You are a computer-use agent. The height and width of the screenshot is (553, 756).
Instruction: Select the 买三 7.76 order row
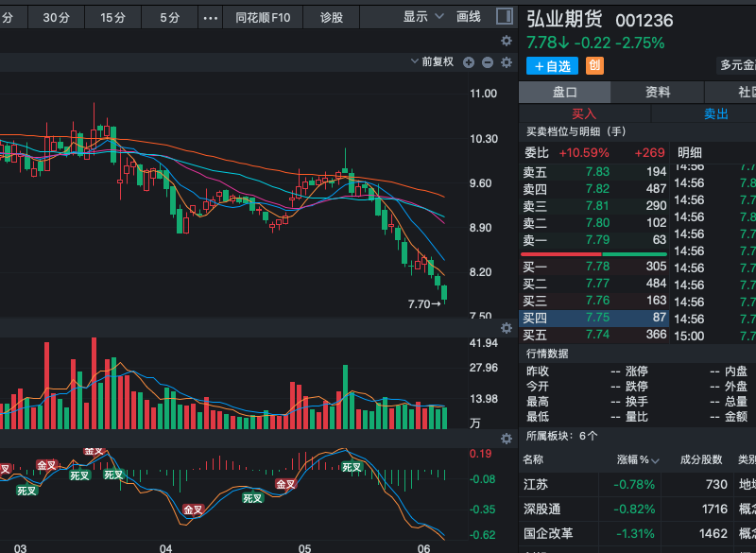tap(595, 301)
